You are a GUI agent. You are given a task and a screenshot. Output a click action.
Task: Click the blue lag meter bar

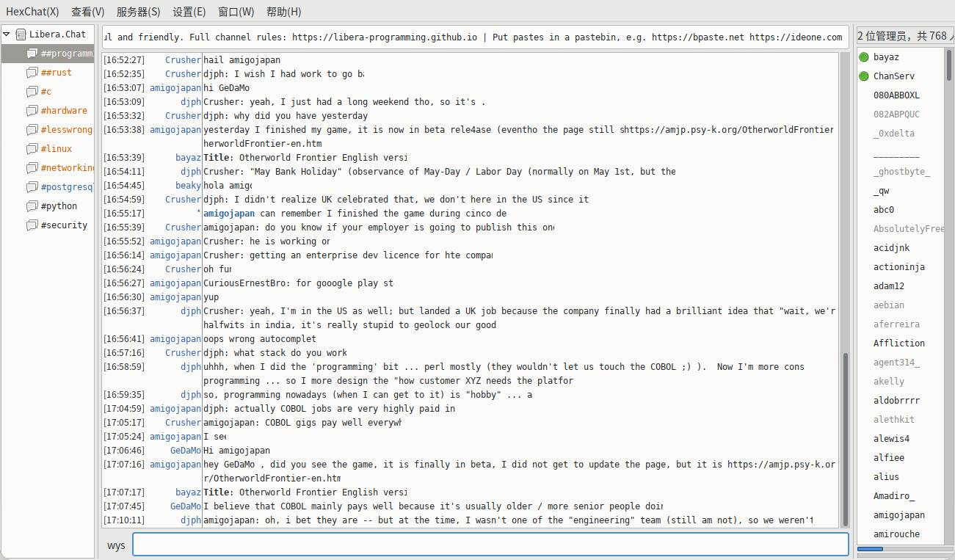[871, 548]
